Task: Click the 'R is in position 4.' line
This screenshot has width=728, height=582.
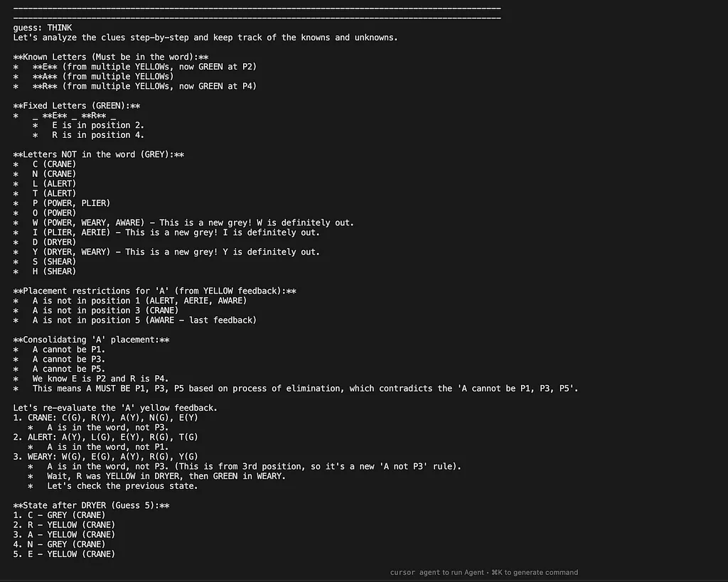Action: 98,135
